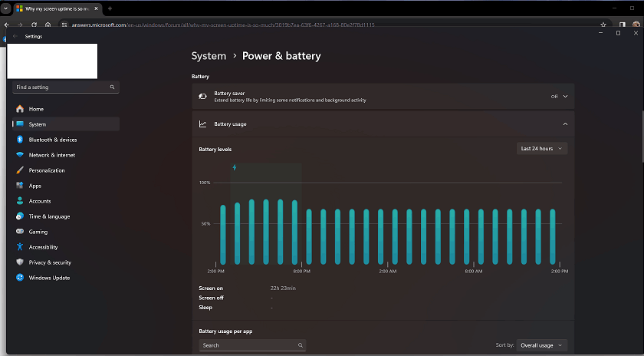
Task: Click the browser address bar URL
Action: (x=223, y=25)
